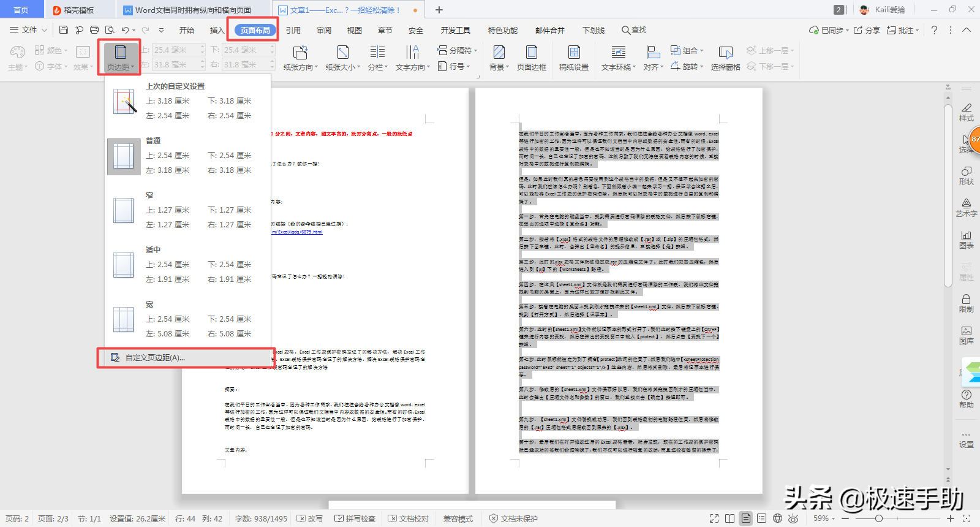
Task: Click the zoom slider handle
Action: tap(878, 518)
